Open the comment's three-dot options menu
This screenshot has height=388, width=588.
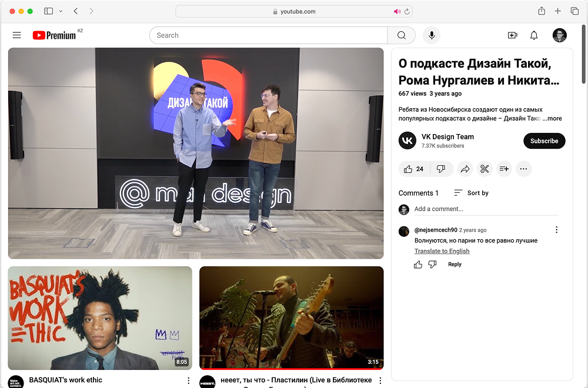pyautogui.click(x=556, y=230)
